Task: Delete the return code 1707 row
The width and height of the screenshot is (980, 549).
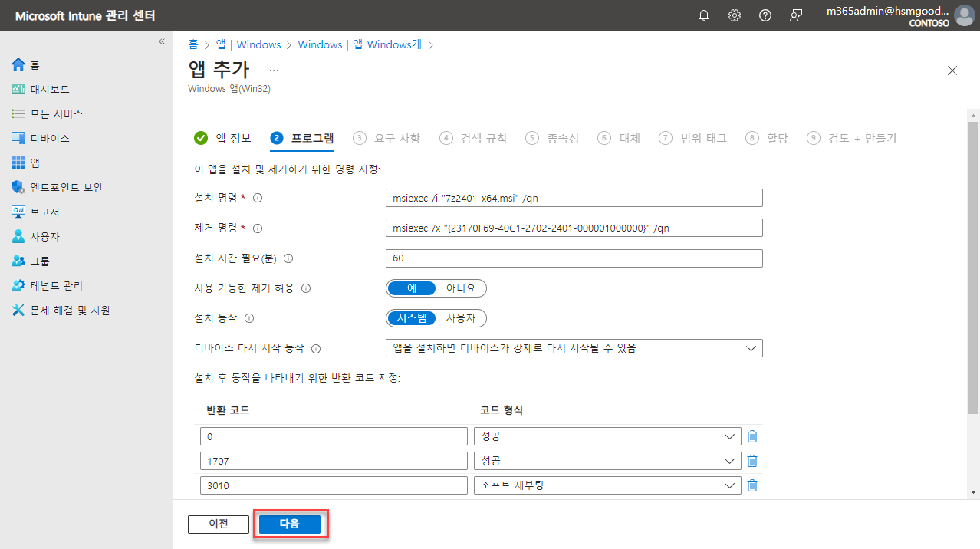Action: (x=752, y=460)
